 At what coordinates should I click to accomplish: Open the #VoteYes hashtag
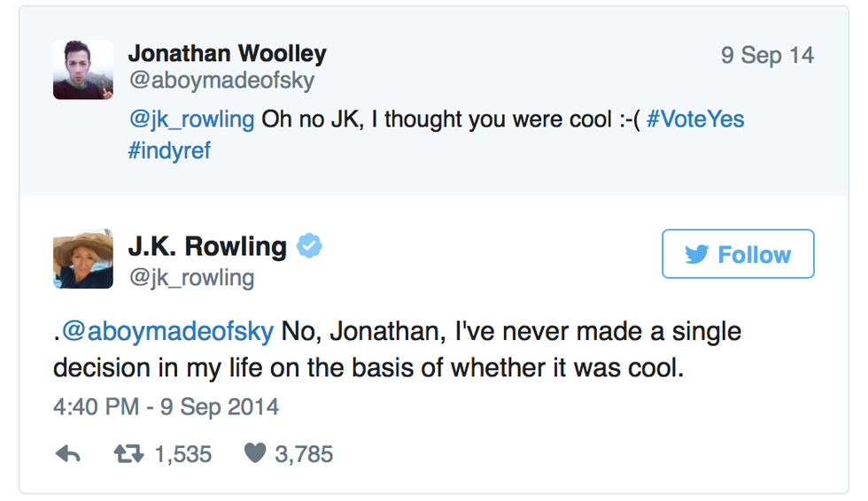694,119
